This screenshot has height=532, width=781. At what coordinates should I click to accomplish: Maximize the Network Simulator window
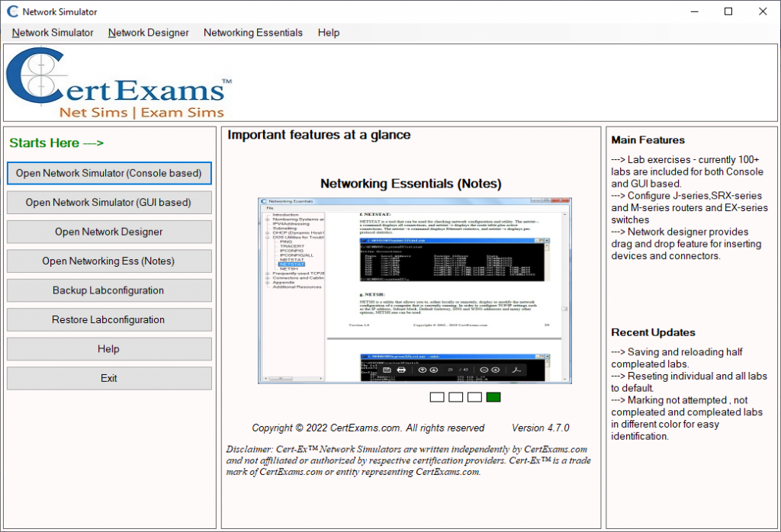click(x=728, y=12)
